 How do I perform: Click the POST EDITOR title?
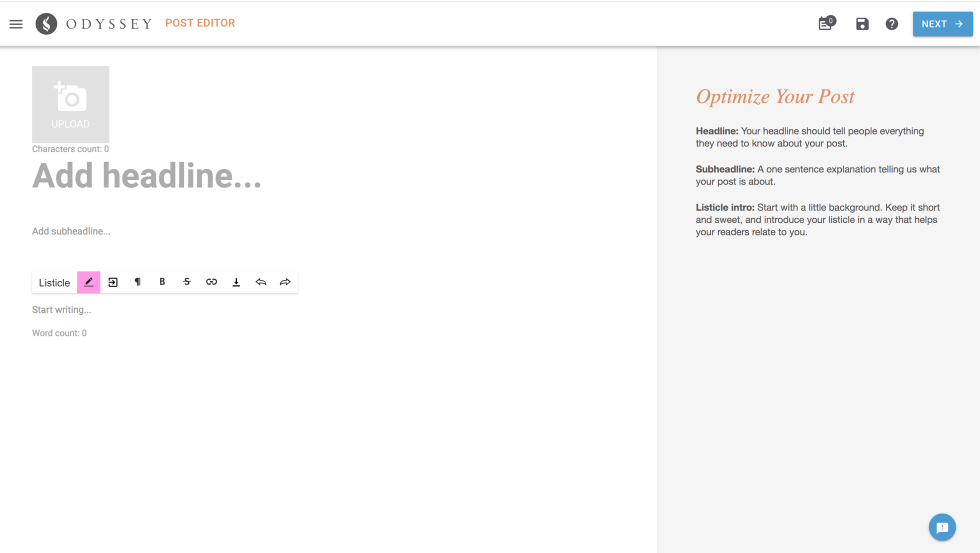pyautogui.click(x=200, y=23)
